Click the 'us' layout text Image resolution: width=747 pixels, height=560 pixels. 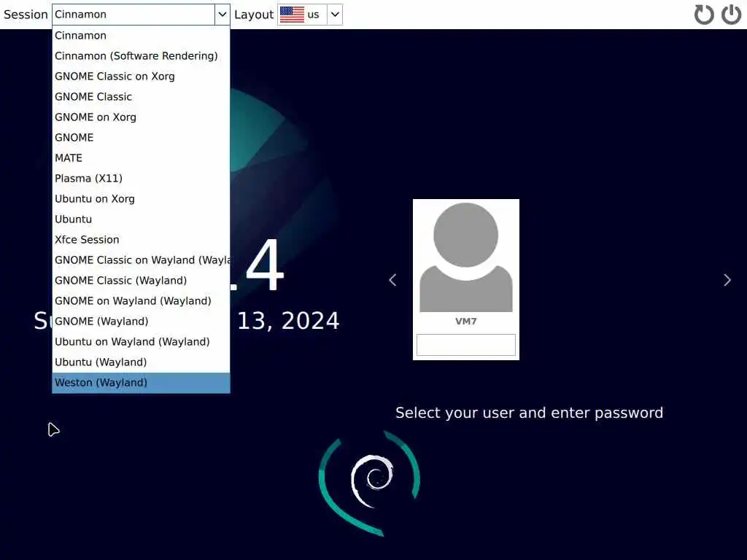(314, 15)
